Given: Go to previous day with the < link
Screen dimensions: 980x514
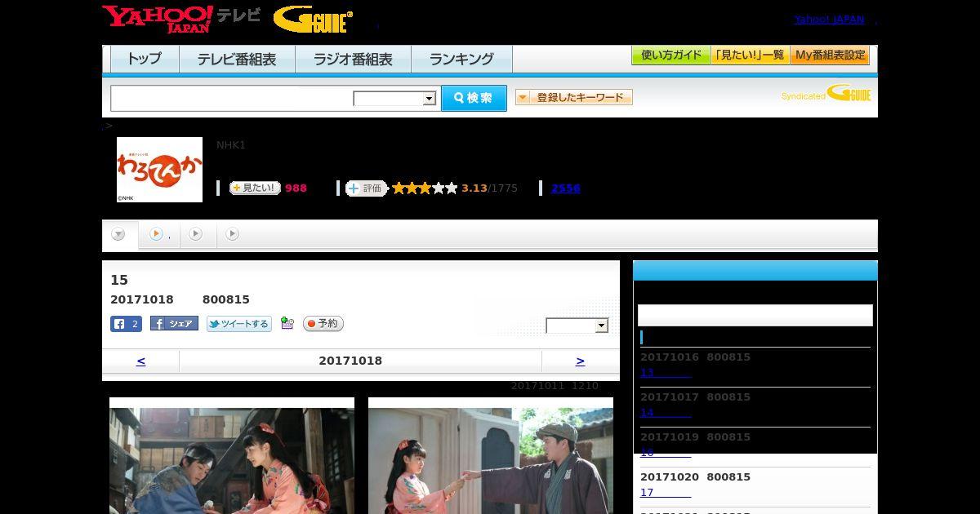Looking at the screenshot, I should click(x=140, y=361).
